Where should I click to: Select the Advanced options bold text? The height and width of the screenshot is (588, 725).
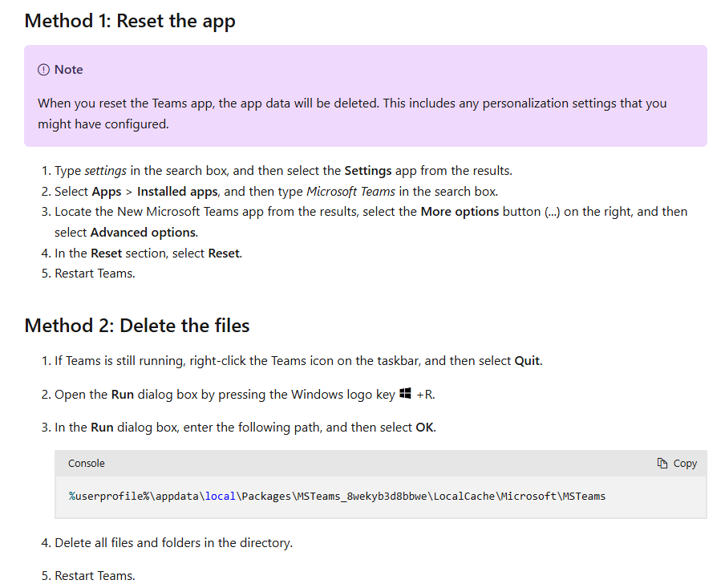pos(143,231)
